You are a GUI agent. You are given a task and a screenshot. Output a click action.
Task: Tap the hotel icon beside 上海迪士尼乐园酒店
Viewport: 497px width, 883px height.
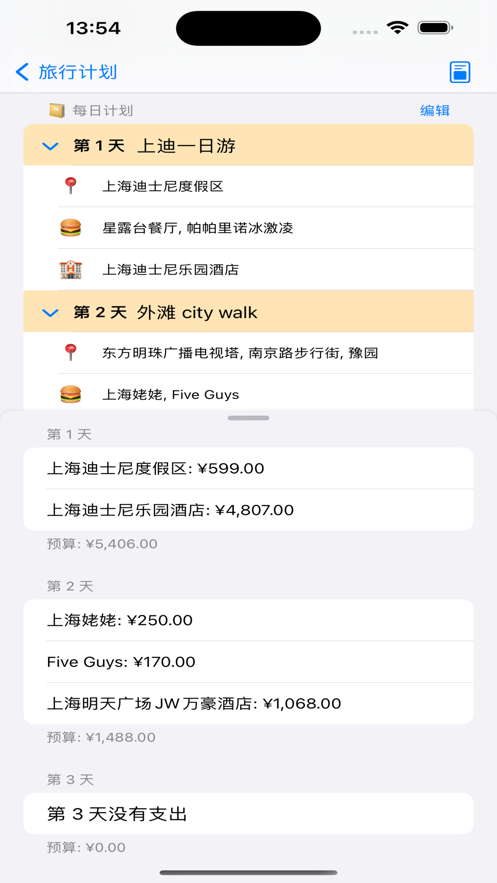pyautogui.click(x=70, y=270)
